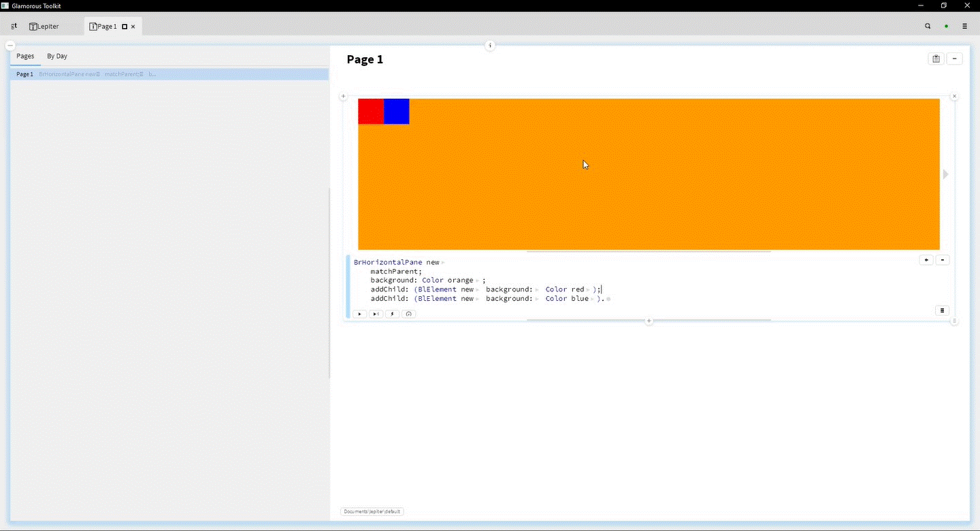Expand triangle after 'Color blue'
Screen dimensions: 980x531
[592, 299]
